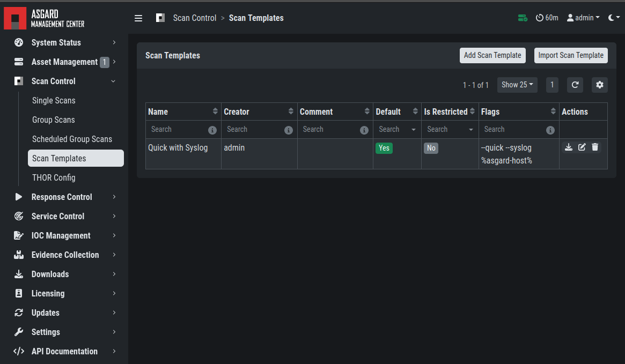
Task: Edit the Quick with Syslog template
Action: click(x=582, y=147)
